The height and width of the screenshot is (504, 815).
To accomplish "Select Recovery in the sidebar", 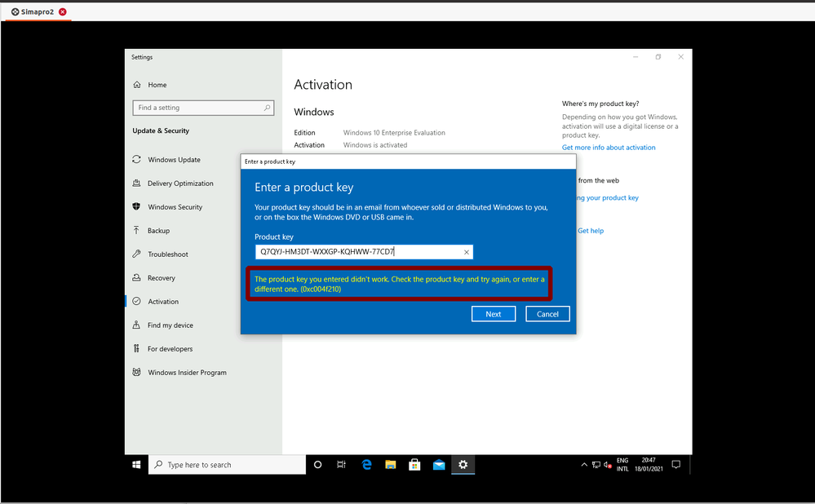I will click(x=161, y=278).
